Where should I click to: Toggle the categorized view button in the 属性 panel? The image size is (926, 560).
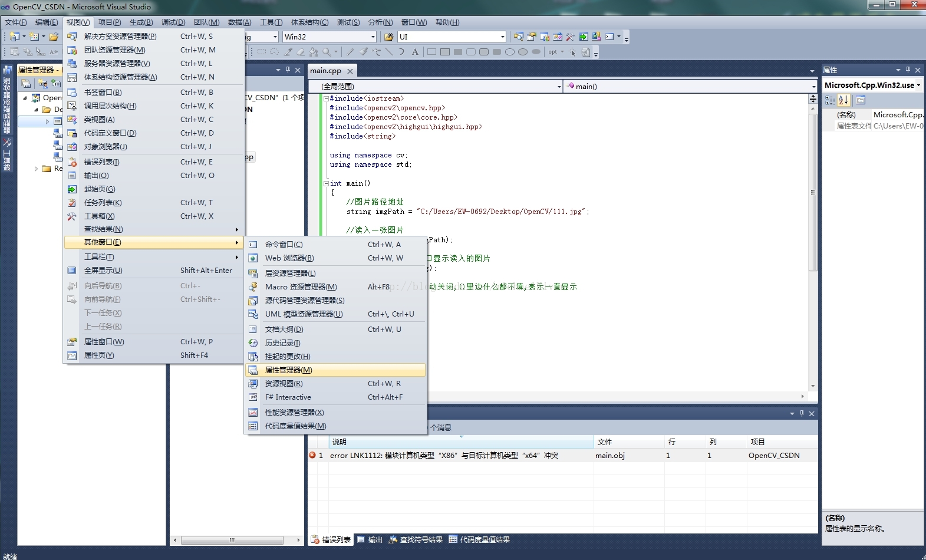830,100
